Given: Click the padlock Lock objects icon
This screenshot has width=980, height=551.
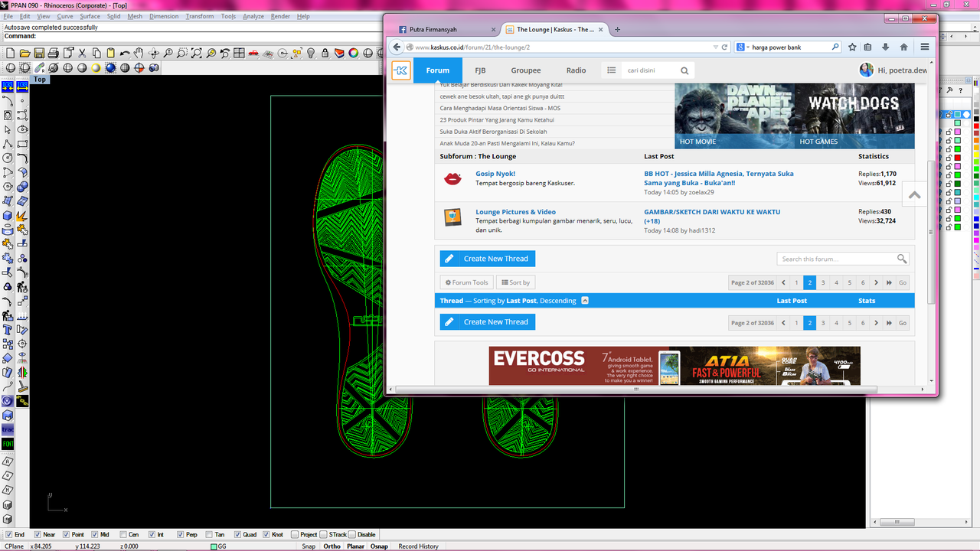Looking at the screenshot, I should [325, 53].
